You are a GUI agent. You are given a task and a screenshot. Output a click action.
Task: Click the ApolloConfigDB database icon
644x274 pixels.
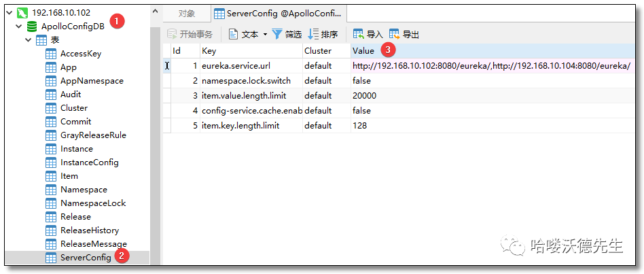coord(31,27)
